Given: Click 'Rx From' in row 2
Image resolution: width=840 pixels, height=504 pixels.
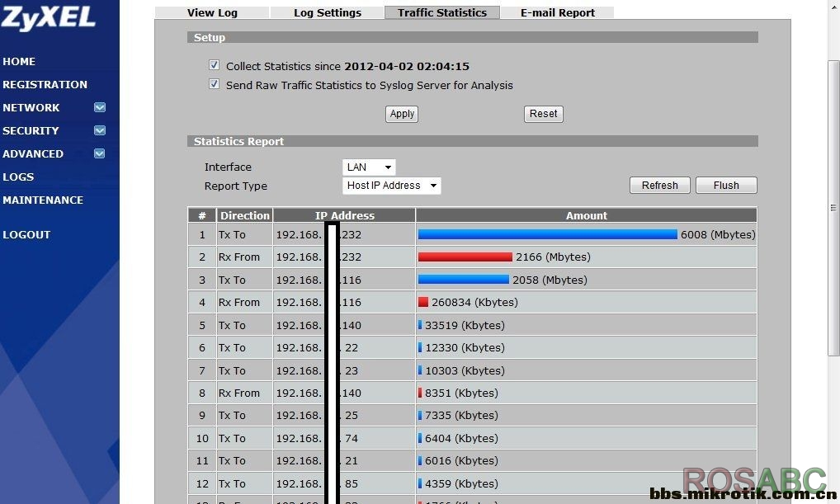Looking at the screenshot, I should click(x=239, y=257).
